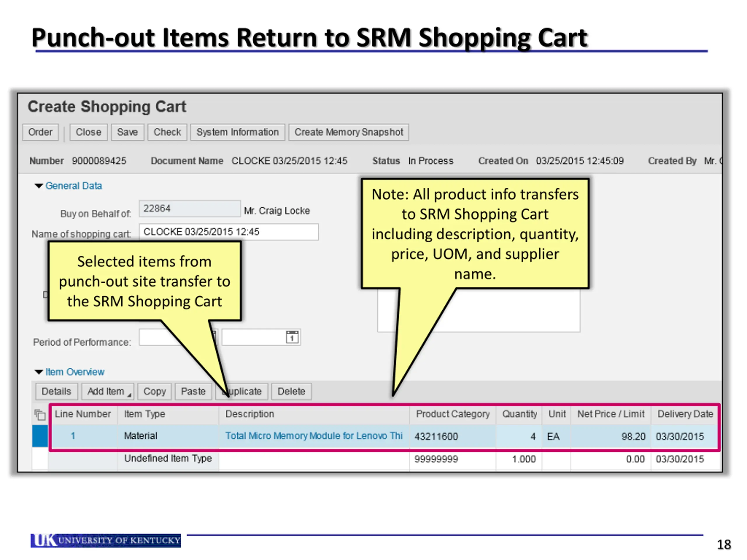
Task: Click Mr. Craig Locke name text
Action: pos(277,211)
